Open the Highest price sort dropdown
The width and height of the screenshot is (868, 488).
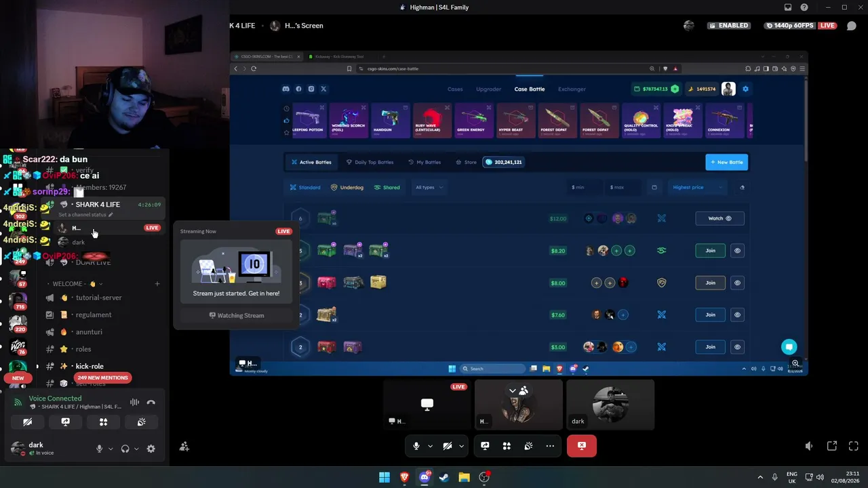[x=697, y=187]
